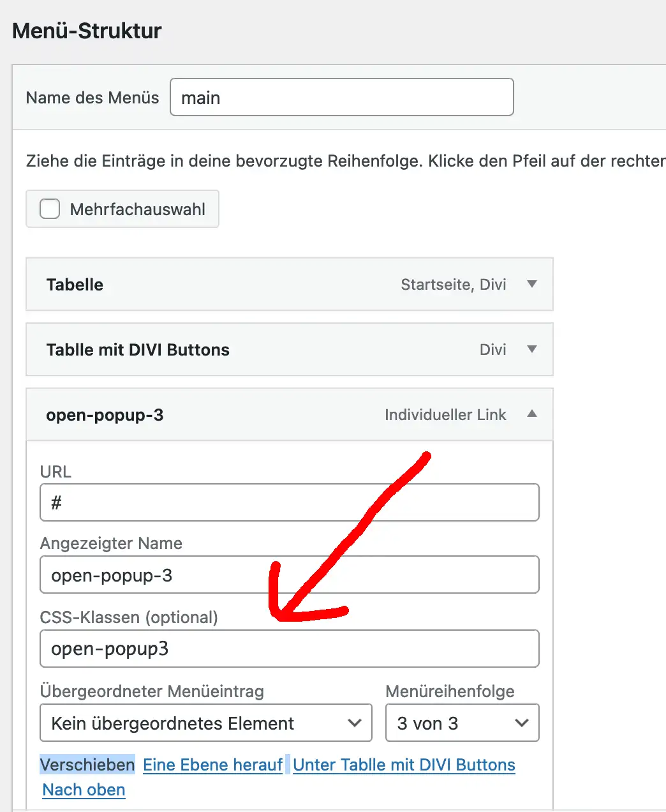Click the CSS-Klassen input containing open-popup3
Viewport: 666px width, 812px height.
tap(289, 649)
